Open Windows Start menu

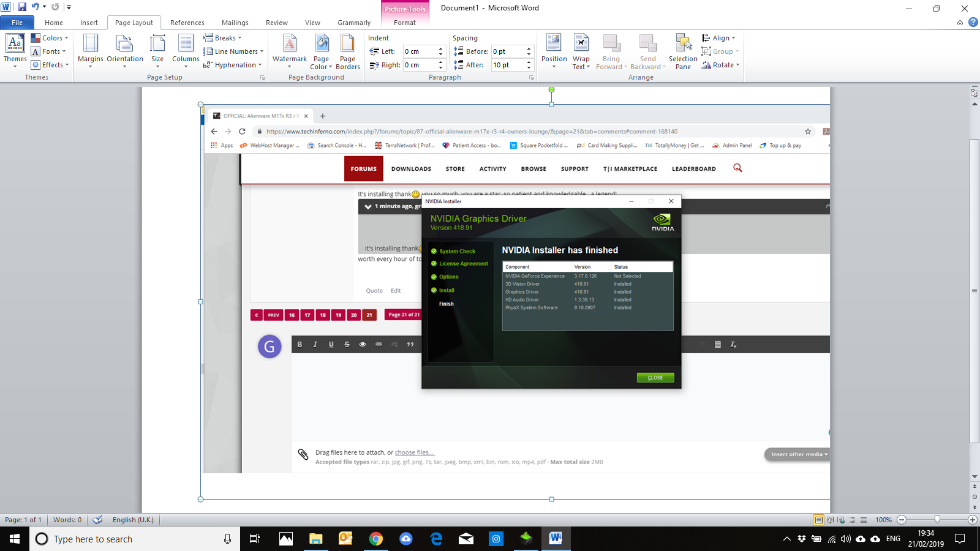click(x=15, y=539)
